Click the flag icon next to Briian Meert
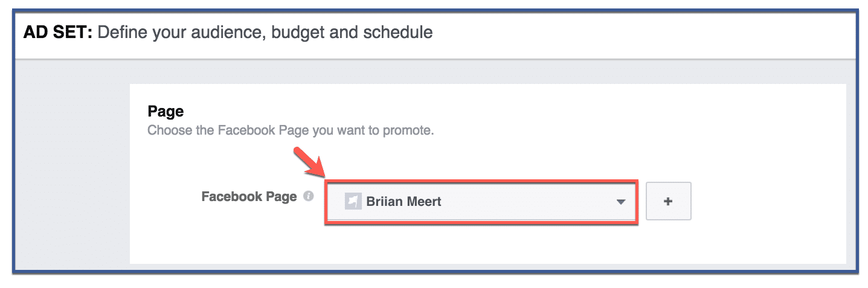 click(353, 202)
